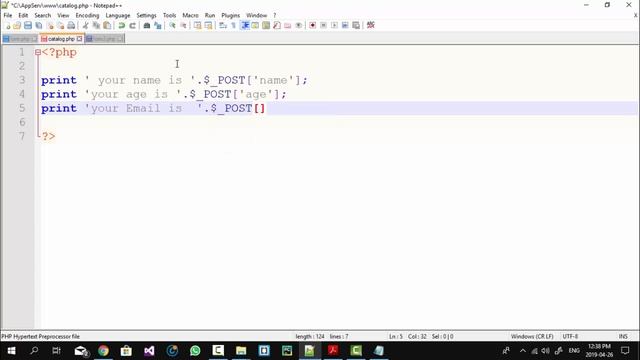Open the Window menu
Image resolution: width=640 pixels, height=360 pixels.
(x=256, y=16)
